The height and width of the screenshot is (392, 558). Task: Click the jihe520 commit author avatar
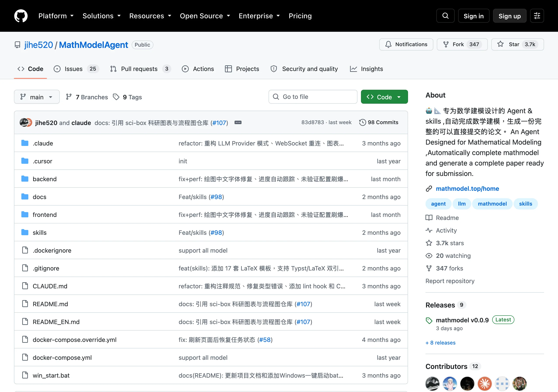(x=24, y=122)
